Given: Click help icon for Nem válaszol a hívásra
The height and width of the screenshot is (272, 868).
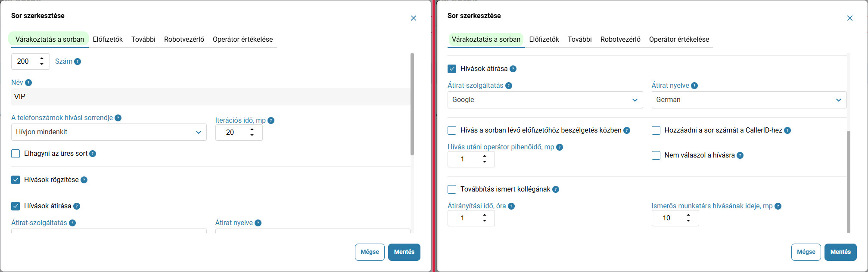Looking at the screenshot, I should click(740, 155).
